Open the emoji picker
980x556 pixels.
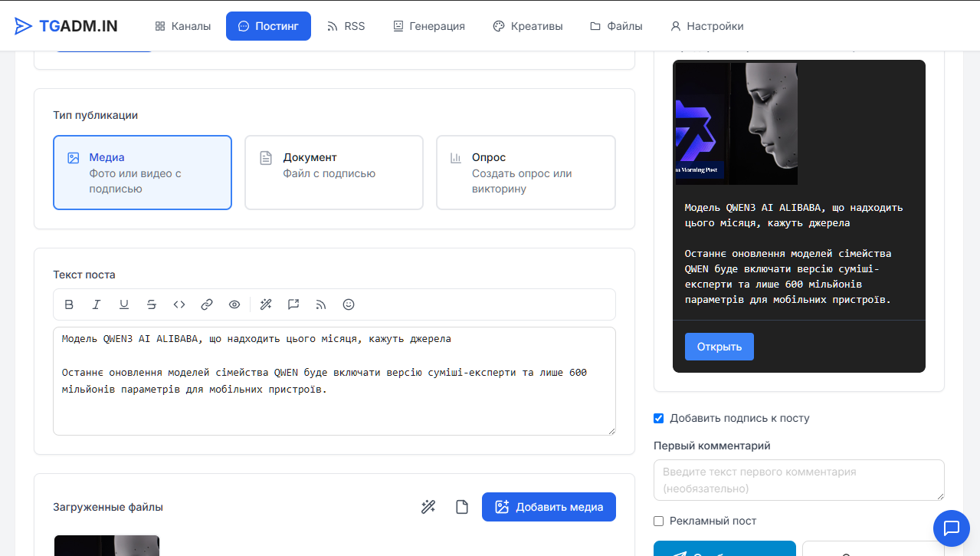[x=349, y=304]
